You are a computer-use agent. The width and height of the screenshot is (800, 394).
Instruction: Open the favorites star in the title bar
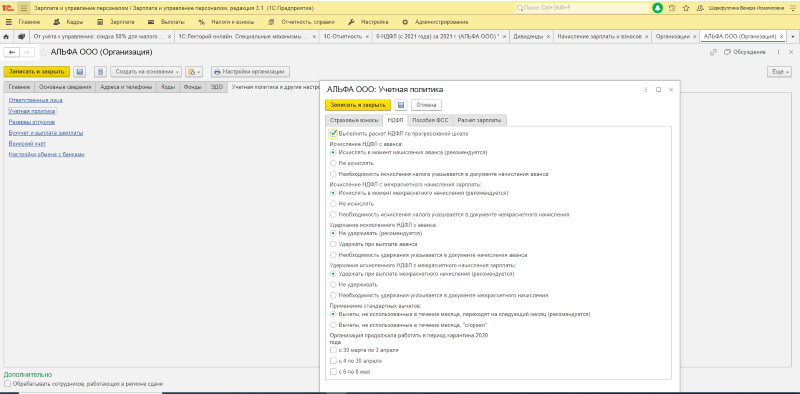point(686,8)
